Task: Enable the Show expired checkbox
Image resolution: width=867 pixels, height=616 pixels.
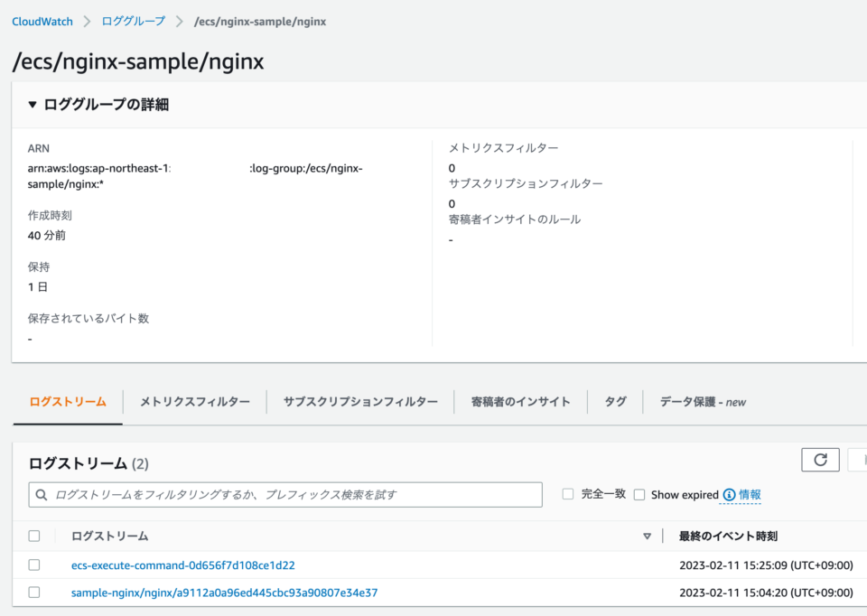Action: tap(639, 495)
